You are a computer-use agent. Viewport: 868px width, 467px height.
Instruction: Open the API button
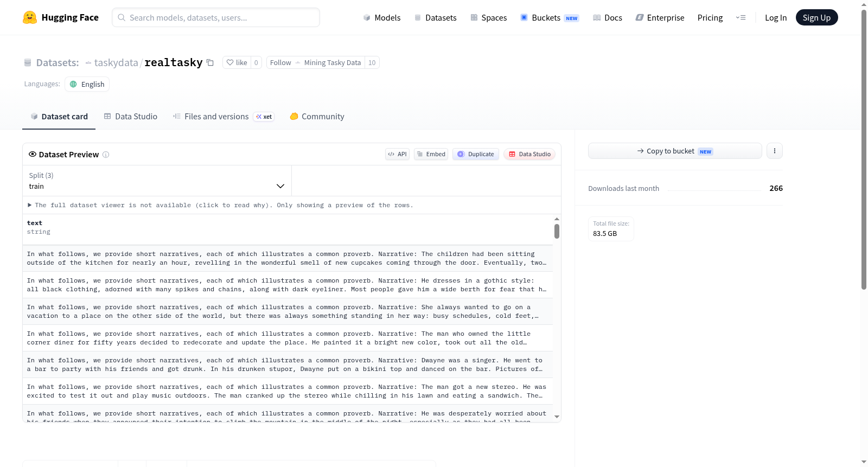pos(397,154)
